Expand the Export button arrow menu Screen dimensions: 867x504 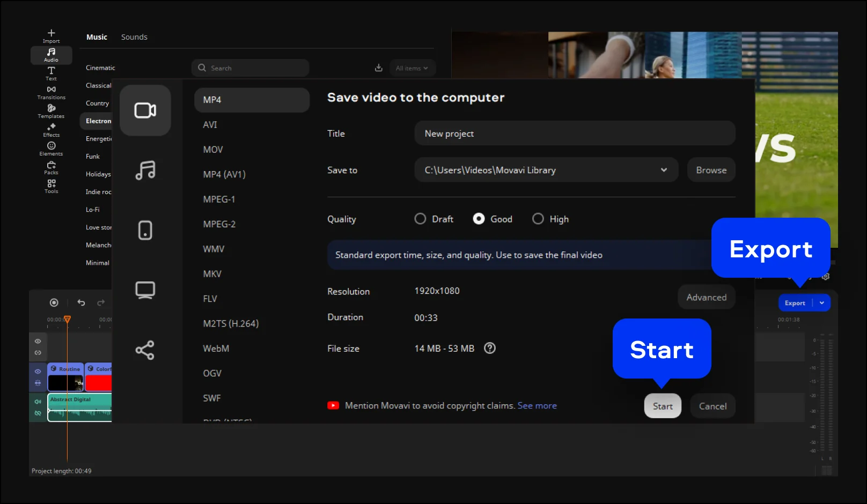pyautogui.click(x=822, y=303)
